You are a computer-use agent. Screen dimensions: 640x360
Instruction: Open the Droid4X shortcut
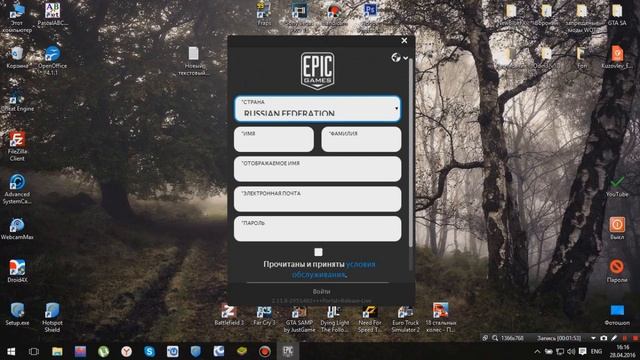point(17,272)
